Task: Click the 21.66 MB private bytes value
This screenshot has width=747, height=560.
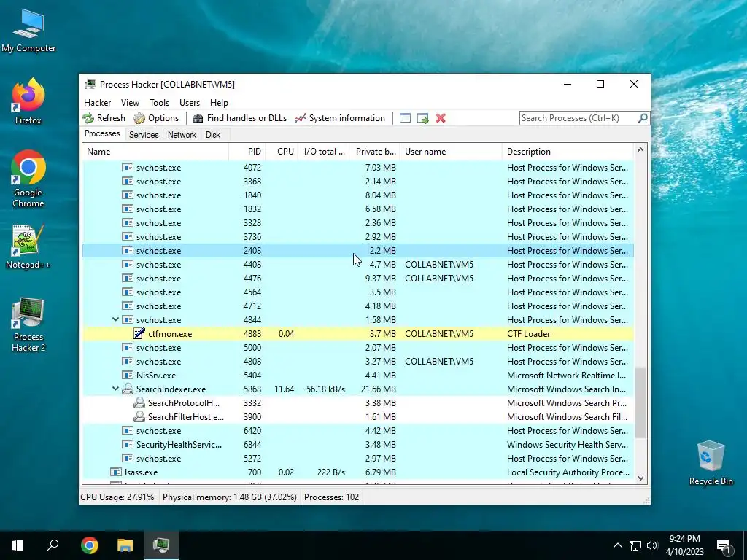Action: [x=379, y=389]
